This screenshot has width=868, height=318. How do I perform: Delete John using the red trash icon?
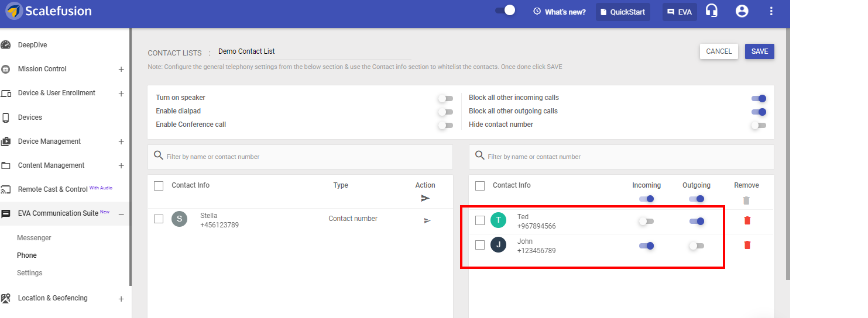pyautogui.click(x=747, y=245)
